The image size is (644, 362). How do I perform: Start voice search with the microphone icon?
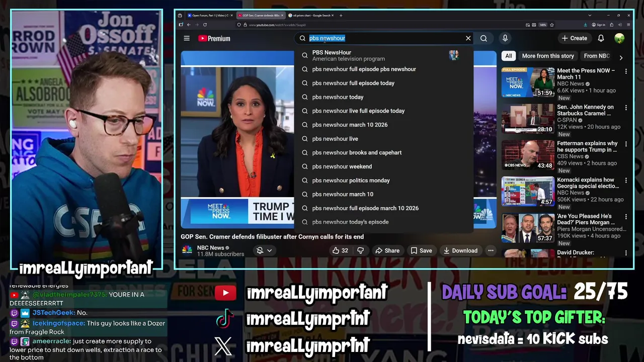click(505, 38)
